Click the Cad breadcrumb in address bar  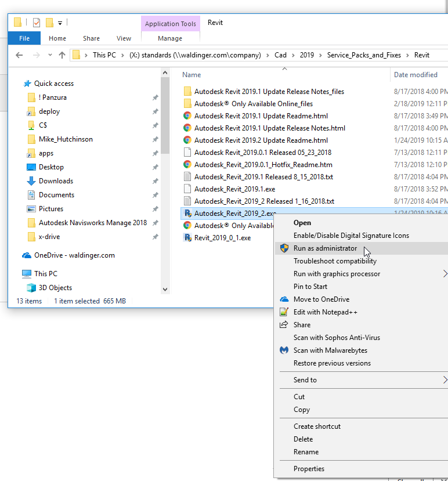(280, 55)
